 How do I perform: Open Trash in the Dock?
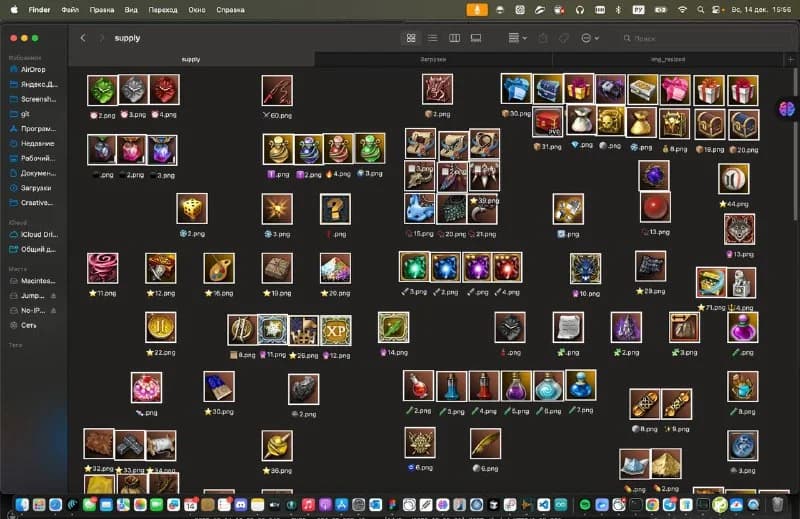[x=777, y=505]
